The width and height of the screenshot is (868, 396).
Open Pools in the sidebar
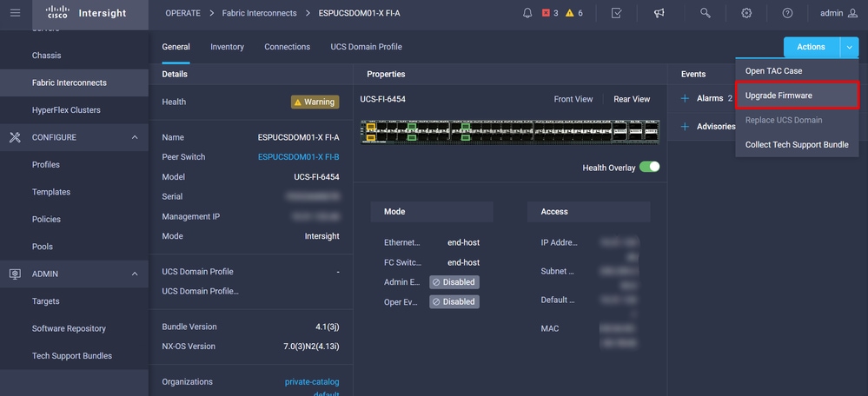pos(74,247)
